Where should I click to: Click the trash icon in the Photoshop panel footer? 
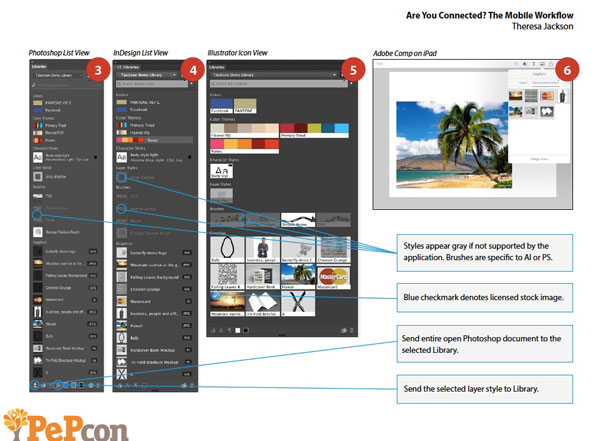pos(99,385)
